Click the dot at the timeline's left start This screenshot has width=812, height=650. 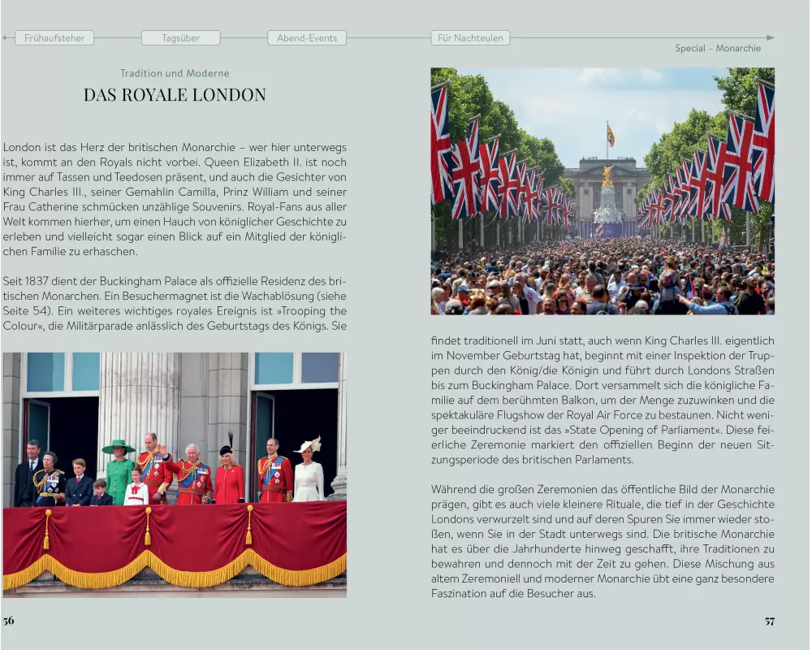pos(5,37)
